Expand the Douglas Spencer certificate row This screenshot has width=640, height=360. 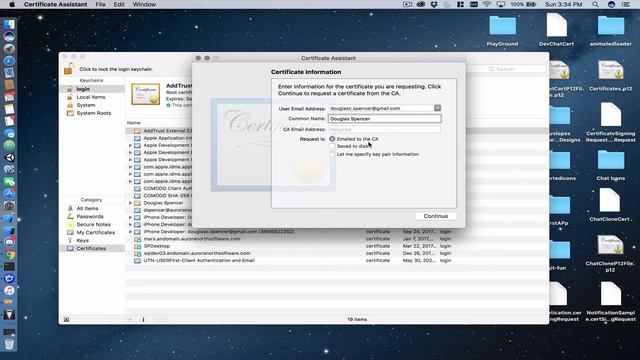(131, 203)
